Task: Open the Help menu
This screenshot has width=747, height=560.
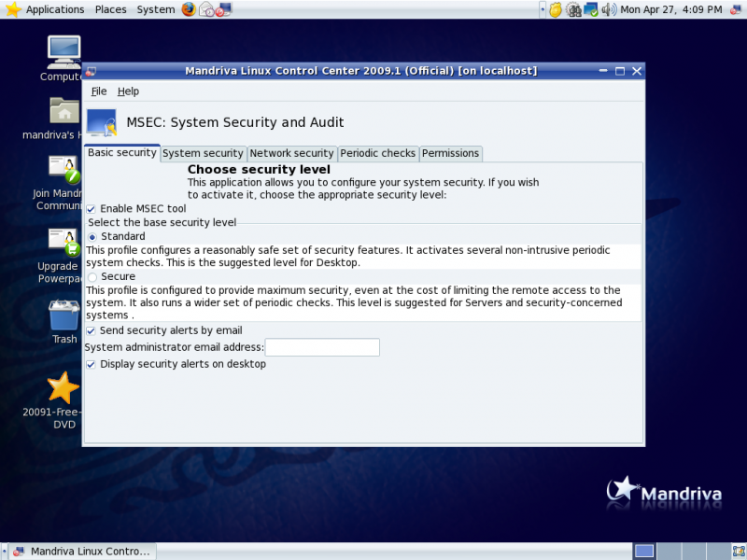Action: tap(128, 91)
